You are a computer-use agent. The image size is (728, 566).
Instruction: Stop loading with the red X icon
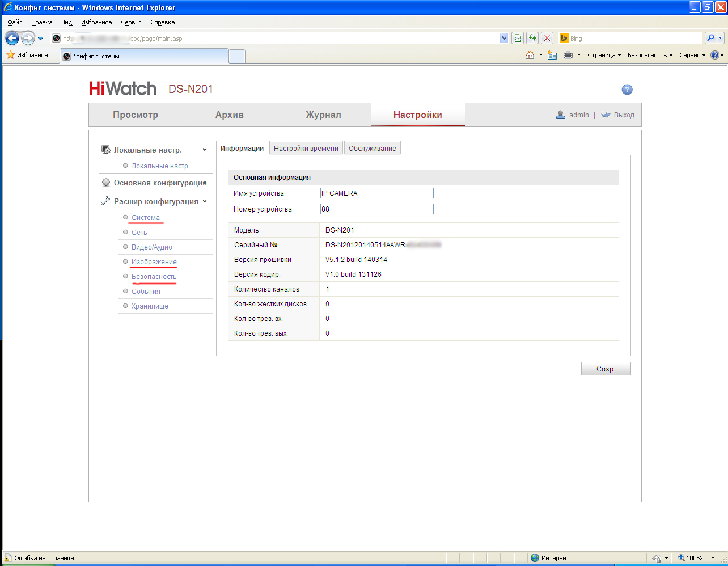(547, 39)
